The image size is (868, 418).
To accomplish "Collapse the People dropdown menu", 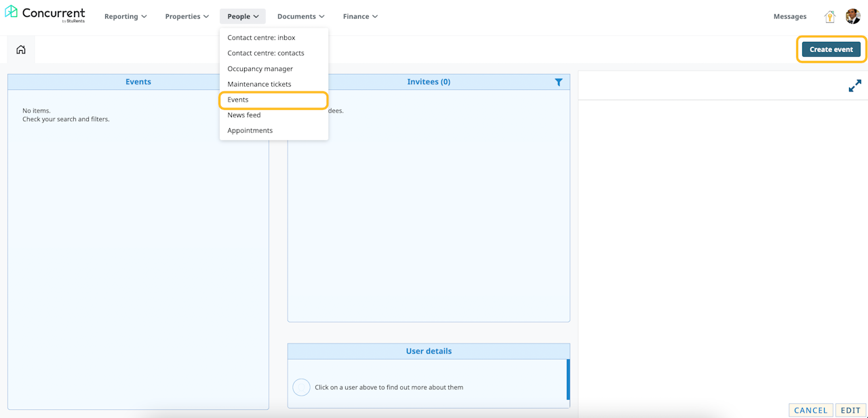I will 243,16.
